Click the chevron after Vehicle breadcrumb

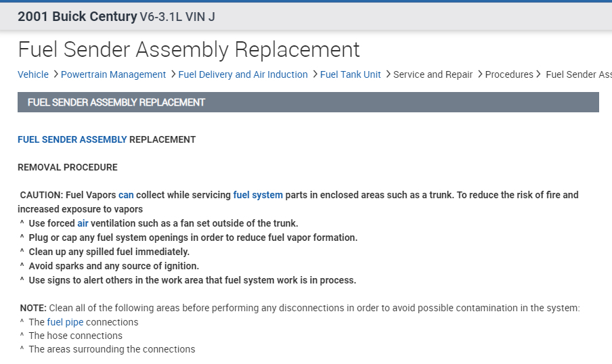(x=56, y=74)
